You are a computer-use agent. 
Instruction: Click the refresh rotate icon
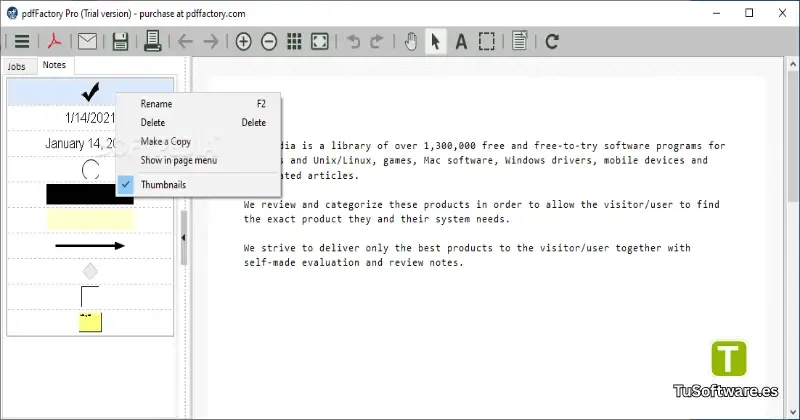click(x=552, y=41)
